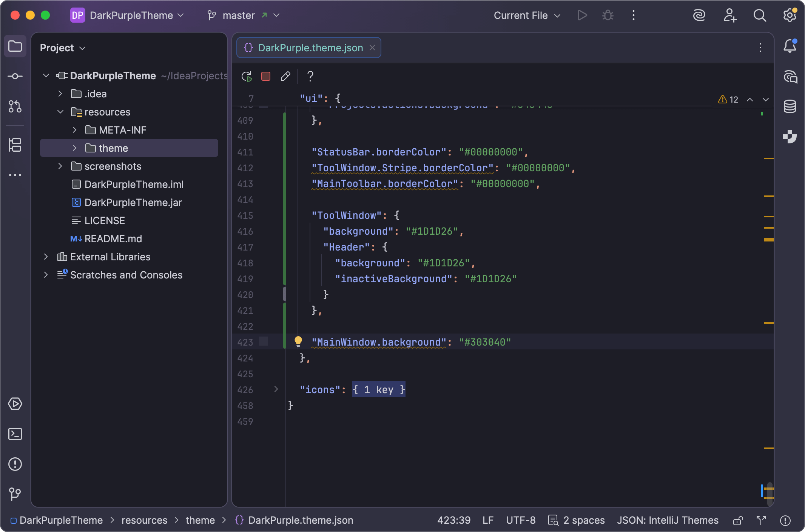Open the Terminal tool window

coord(15,434)
